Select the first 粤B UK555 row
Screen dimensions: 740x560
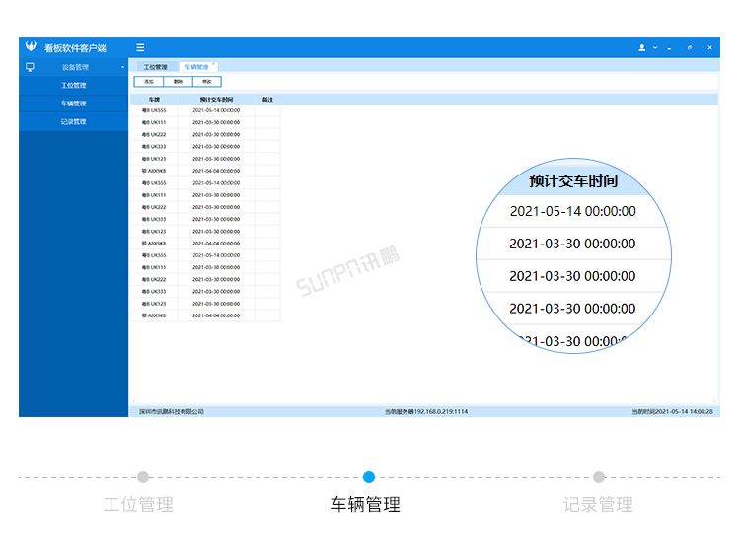pos(205,110)
